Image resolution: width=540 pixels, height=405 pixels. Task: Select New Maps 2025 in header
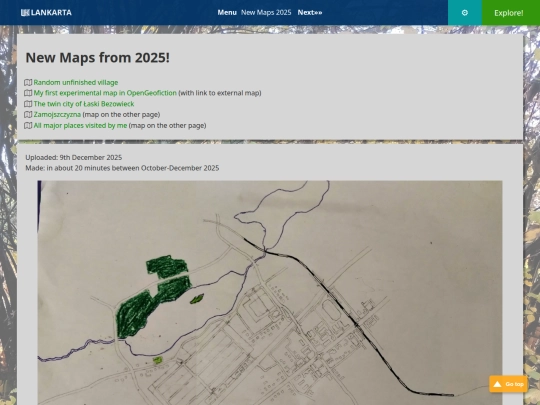click(x=266, y=12)
